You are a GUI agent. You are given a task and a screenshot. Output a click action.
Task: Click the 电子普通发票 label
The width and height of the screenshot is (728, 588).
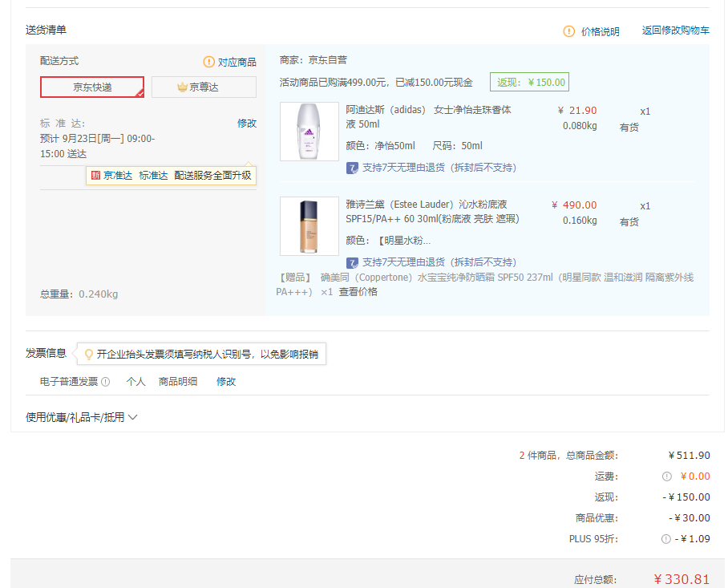[69, 381]
